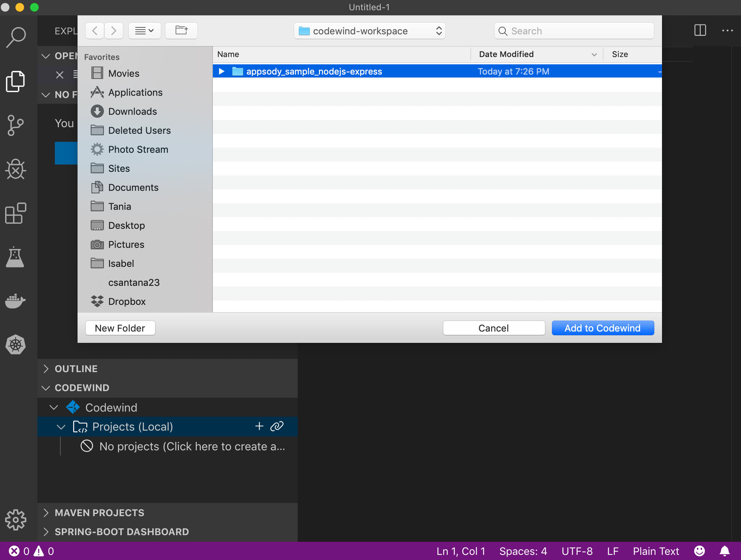Click the warnings triangle in status bar
The width and height of the screenshot is (741, 560).
click(39, 551)
